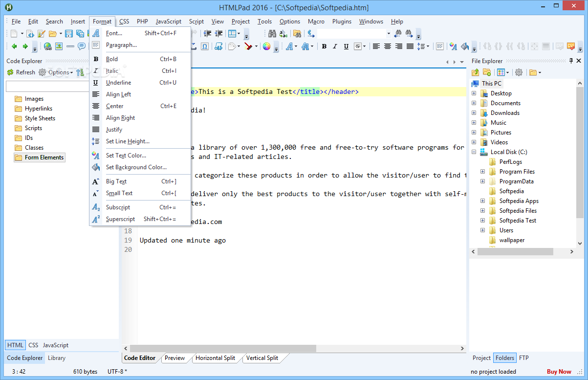
Task: Click the Set Text Color toolbar icon
Action: (453, 46)
